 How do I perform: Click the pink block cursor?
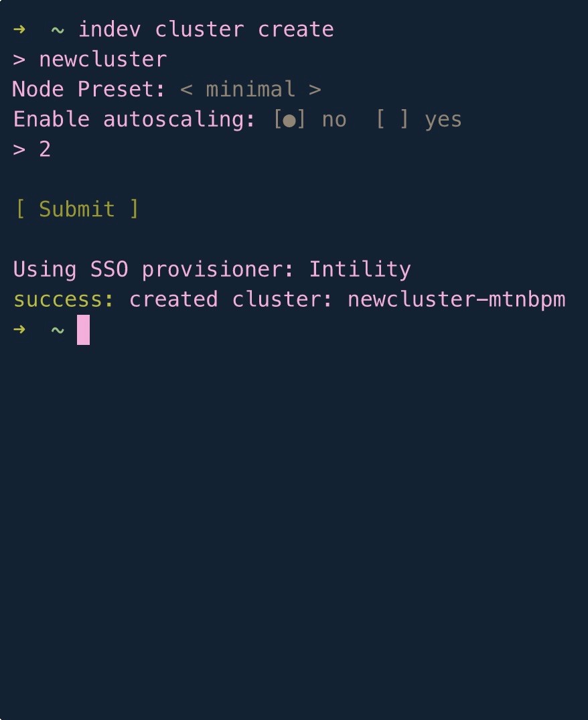83,330
